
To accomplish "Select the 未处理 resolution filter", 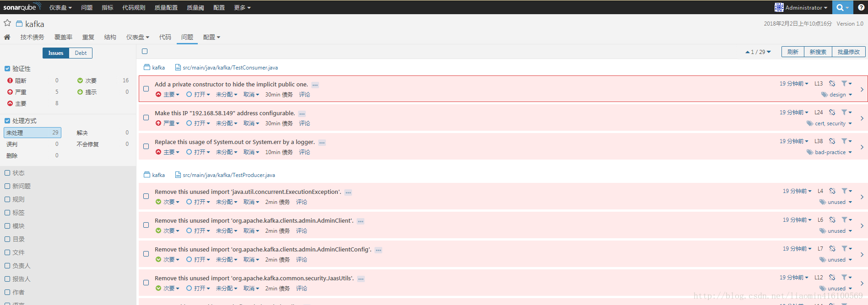I will (x=33, y=133).
